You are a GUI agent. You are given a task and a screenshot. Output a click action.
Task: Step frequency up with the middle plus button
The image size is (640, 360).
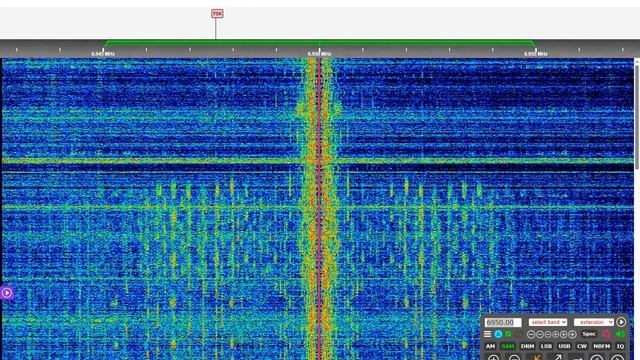(x=564, y=334)
